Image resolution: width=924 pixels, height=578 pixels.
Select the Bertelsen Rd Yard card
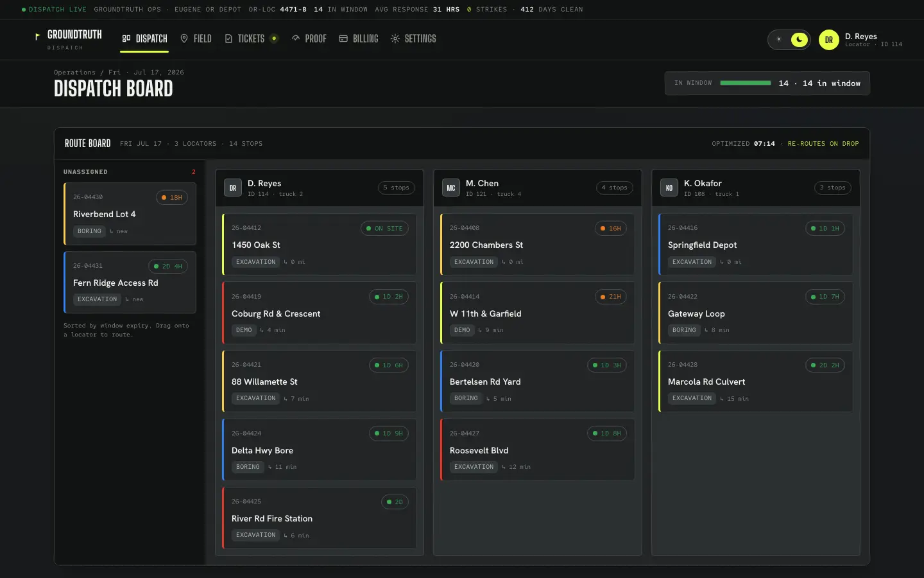point(538,381)
